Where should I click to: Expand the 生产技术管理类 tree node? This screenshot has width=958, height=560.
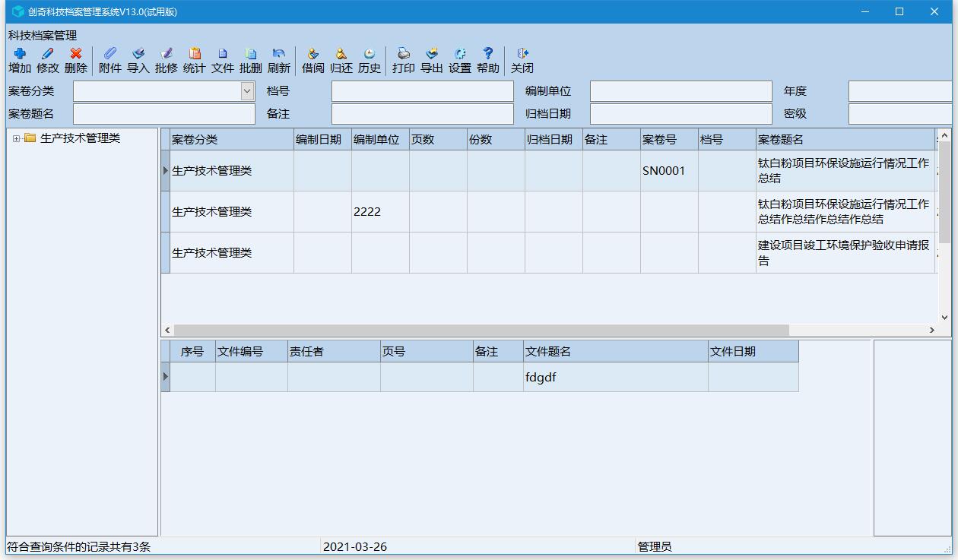click(x=17, y=138)
